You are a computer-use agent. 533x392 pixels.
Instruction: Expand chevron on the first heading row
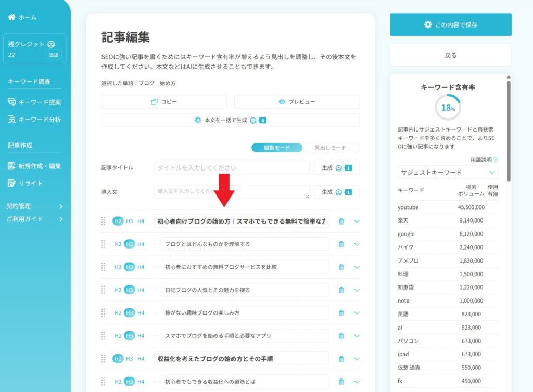[357, 221]
